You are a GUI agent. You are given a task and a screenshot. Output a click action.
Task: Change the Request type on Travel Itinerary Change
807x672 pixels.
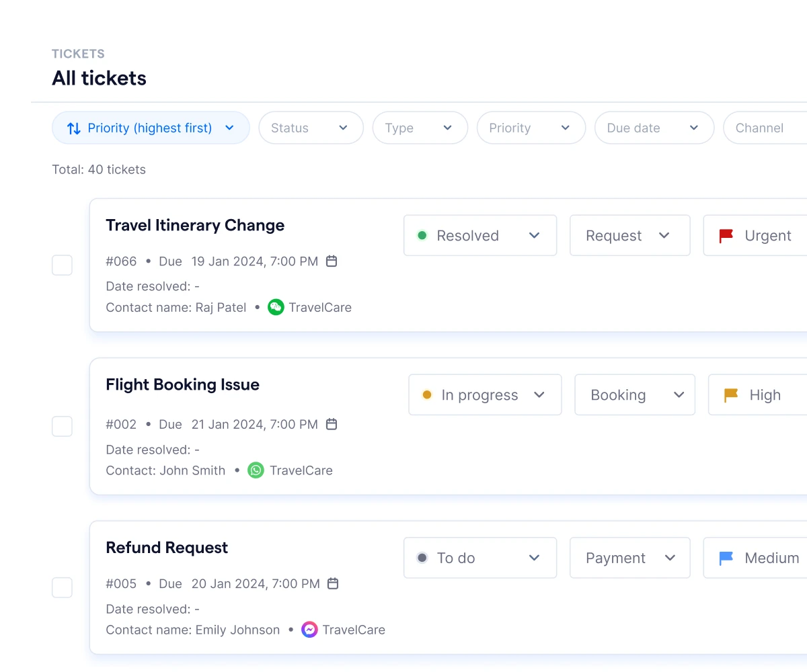pos(630,235)
